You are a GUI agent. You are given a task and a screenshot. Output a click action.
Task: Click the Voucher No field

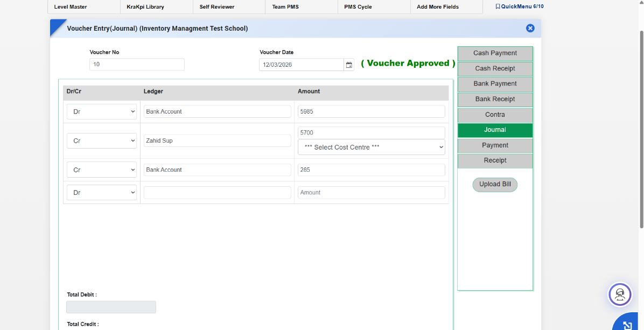click(137, 65)
